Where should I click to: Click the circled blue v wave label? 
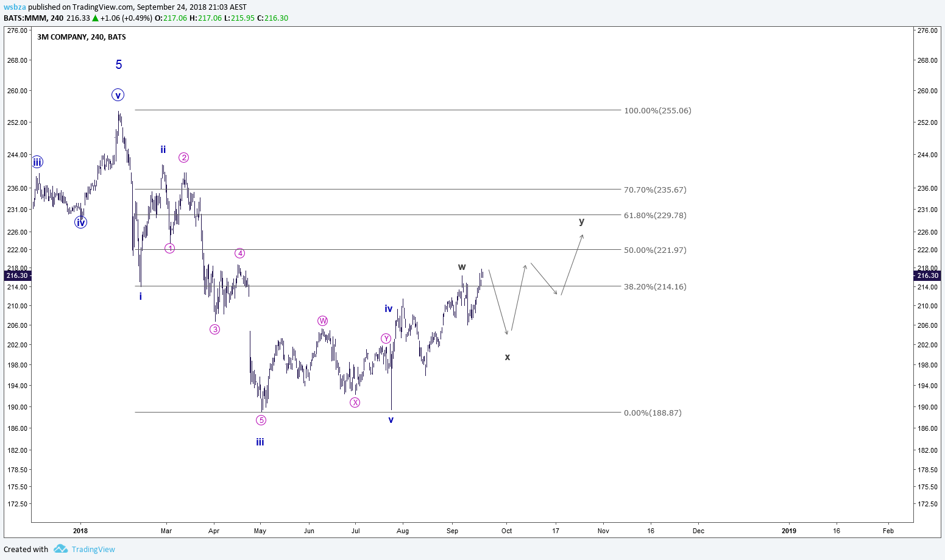tap(118, 95)
